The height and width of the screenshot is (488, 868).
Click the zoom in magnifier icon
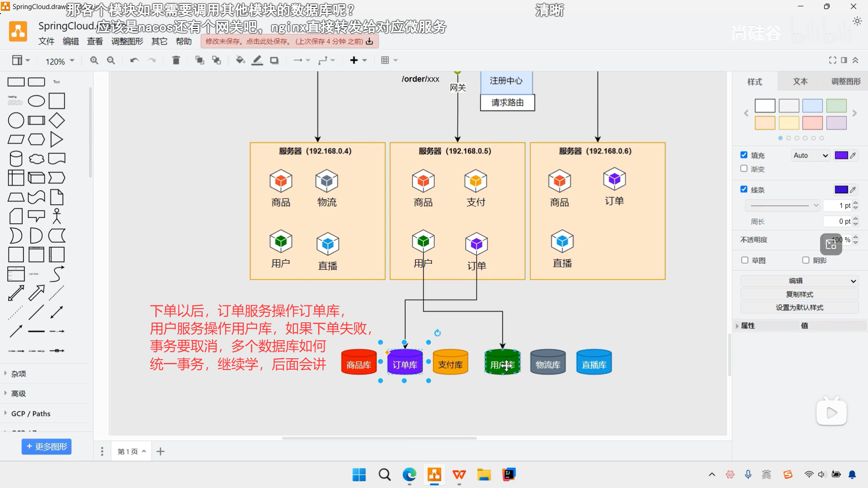click(x=94, y=60)
